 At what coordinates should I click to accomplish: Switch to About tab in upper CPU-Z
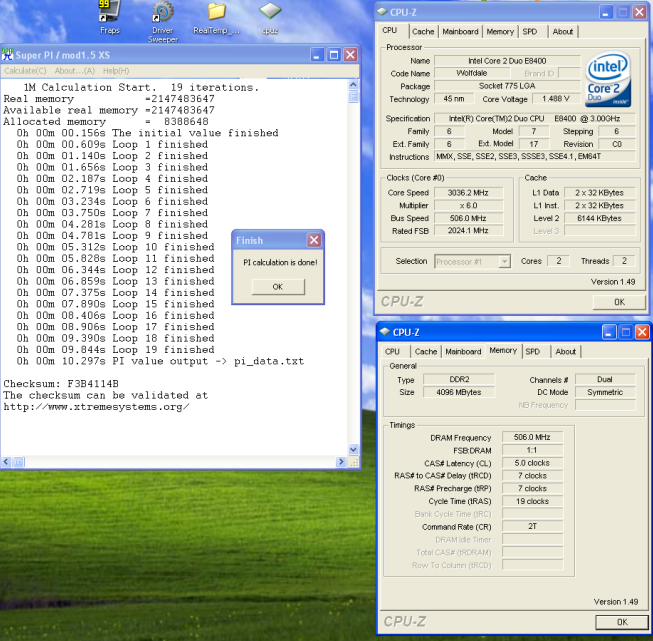pos(563,32)
